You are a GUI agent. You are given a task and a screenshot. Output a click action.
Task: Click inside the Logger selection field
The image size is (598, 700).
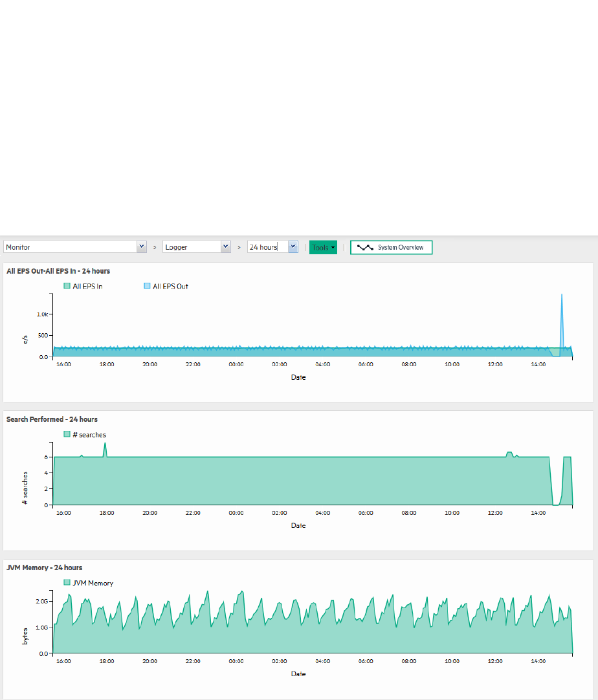point(192,247)
